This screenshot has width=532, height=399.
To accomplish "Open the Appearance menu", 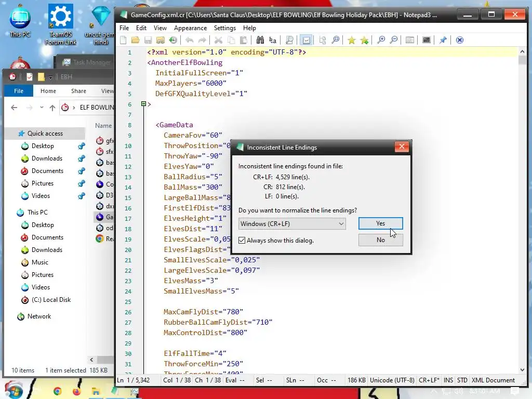I will click(x=190, y=28).
